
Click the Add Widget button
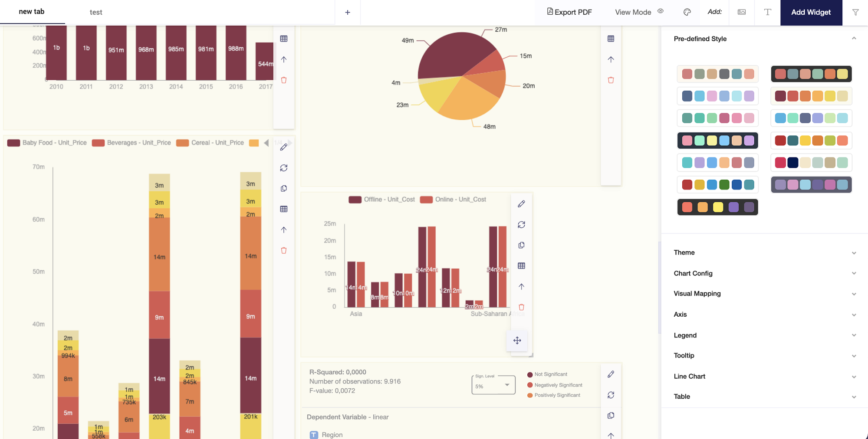coord(811,12)
